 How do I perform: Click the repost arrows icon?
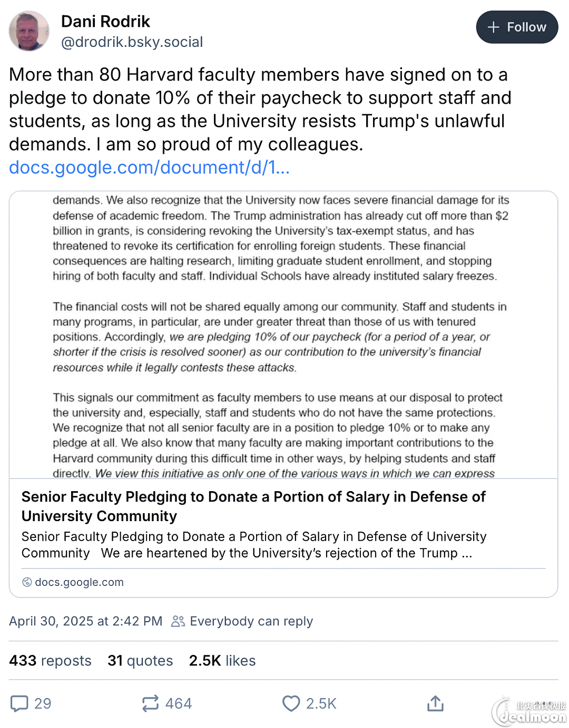click(150, 703)
